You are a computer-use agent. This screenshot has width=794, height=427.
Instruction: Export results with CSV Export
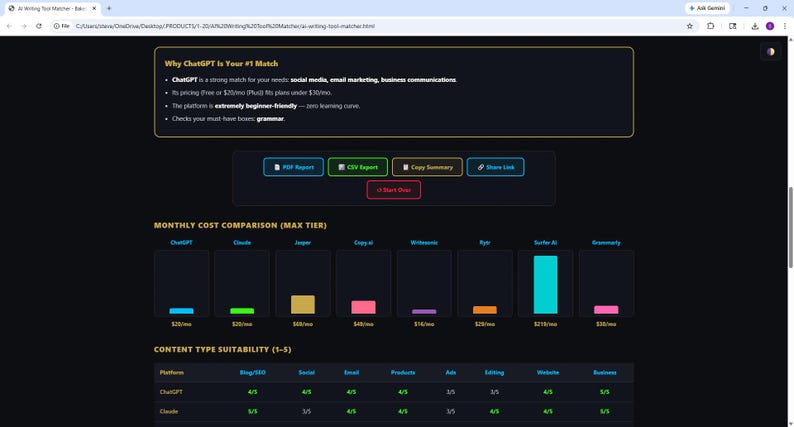pos(358,167)
